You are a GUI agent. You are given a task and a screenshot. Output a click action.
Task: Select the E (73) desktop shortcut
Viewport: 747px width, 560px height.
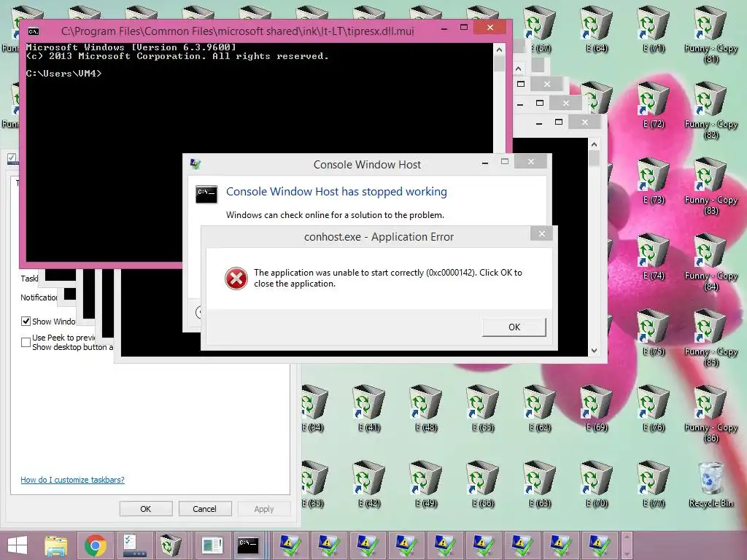(654, 181)
